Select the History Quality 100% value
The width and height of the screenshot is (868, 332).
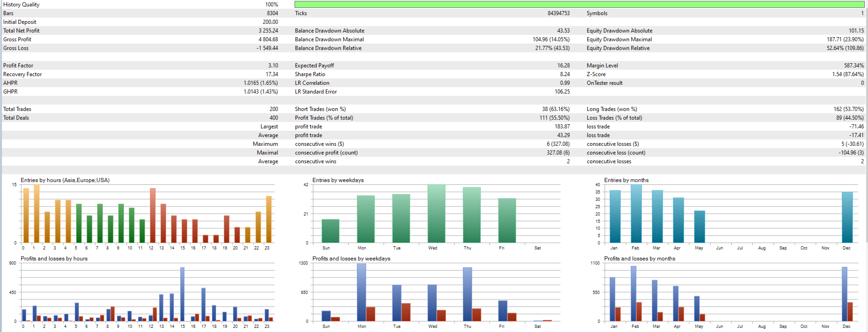pos(272,5)
